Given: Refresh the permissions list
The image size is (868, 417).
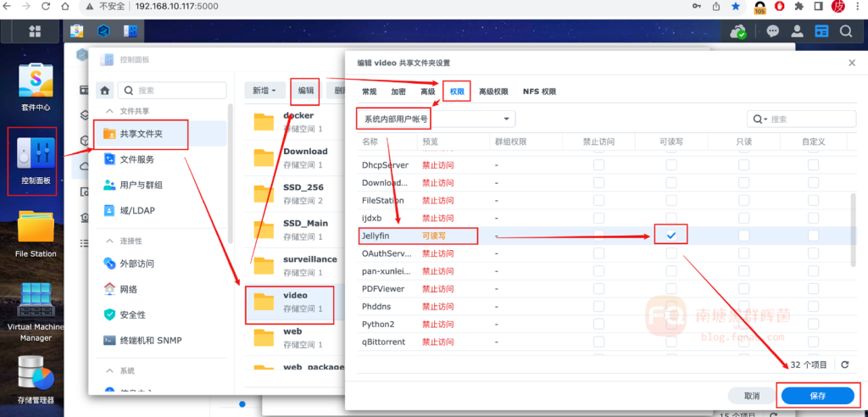Looking at the screenshot, I should [x=843, y=364].
